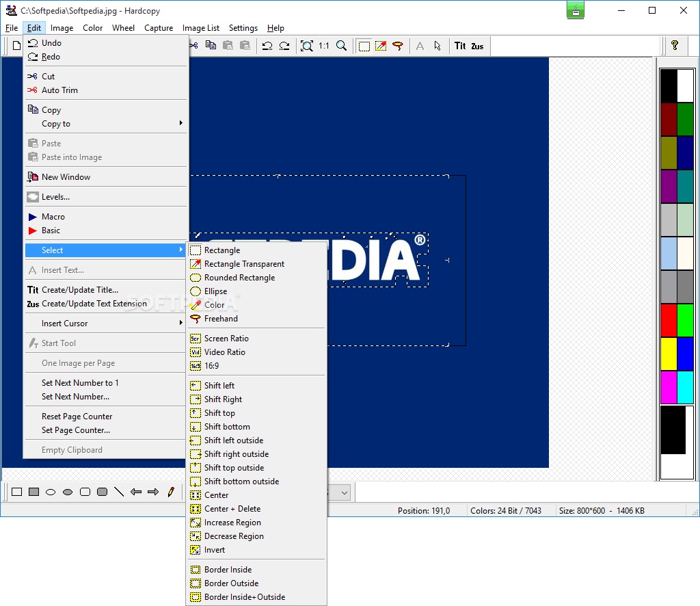Choose Center + Delete in submenu
Viewport: 700px width, 606px height.
[x=256, y=509]
